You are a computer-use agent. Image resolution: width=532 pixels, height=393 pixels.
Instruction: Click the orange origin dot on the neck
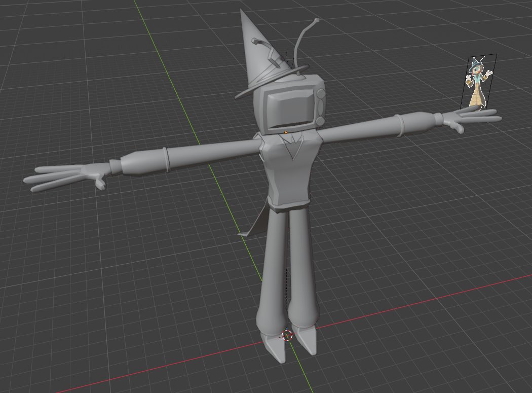click(x=286, y=132)
